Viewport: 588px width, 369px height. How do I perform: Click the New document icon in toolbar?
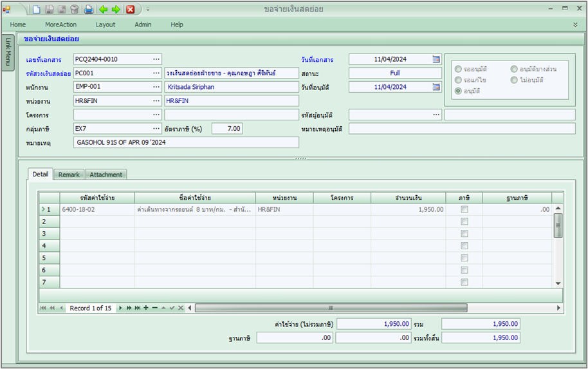pyautogui.click(x=37, y=9)
